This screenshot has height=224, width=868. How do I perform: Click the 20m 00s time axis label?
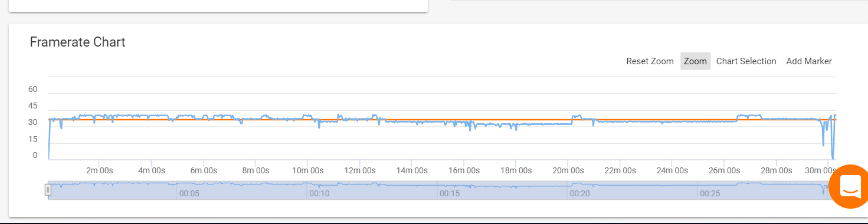tap(568, 170)
